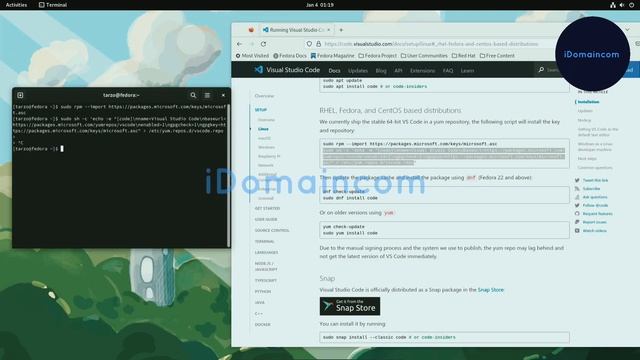Reload the page in Firefox
The height and width of the screenshot is (360, 640).
pyautogui.click(x=264, y=44)
